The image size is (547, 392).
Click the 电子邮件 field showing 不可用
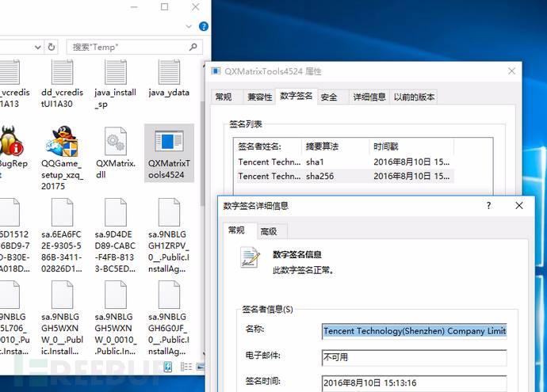click(415, 357)
